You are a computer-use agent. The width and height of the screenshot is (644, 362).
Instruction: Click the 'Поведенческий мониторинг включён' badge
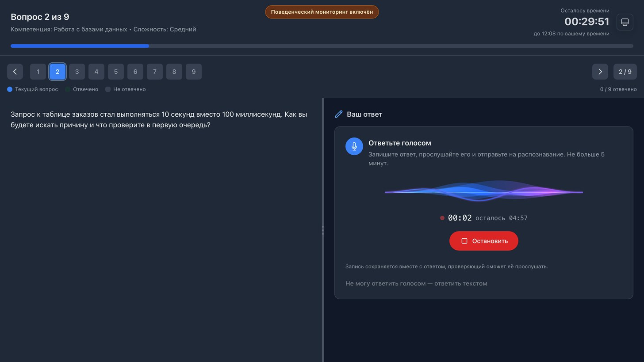coord(322,12)
